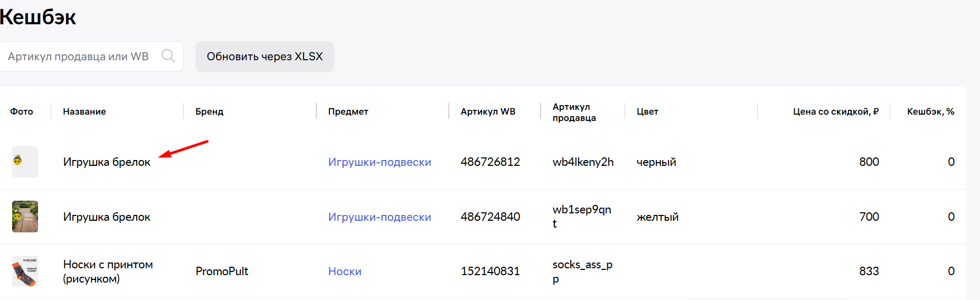Screen dimensions: 980x300
Task: Click the Предмет column header
Action: pyautogui.click(x=348, y=111)
